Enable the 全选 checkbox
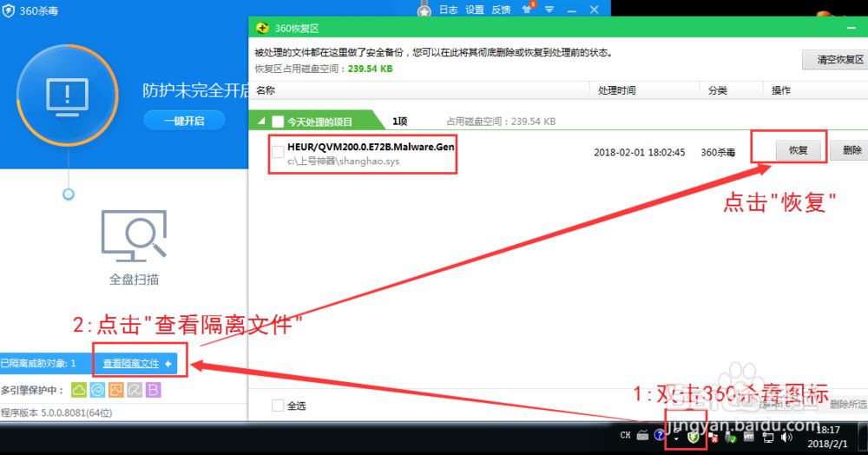 coord(278,406)
